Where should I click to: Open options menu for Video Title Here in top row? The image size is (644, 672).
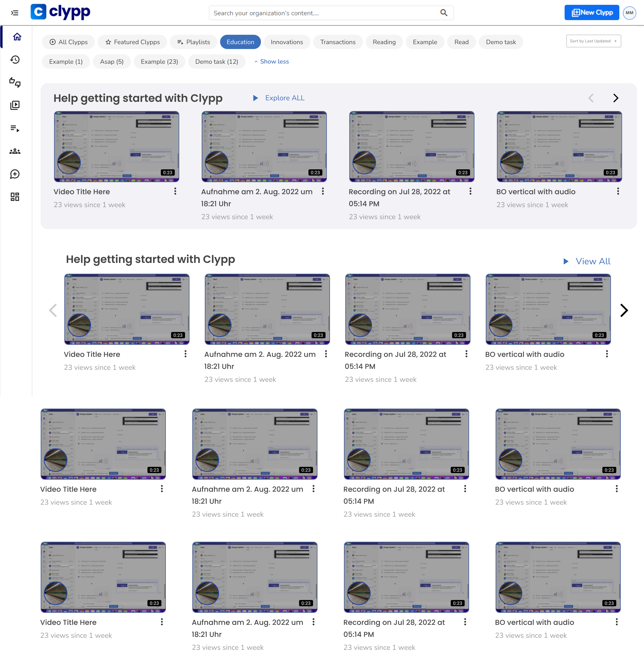[175, 191]
